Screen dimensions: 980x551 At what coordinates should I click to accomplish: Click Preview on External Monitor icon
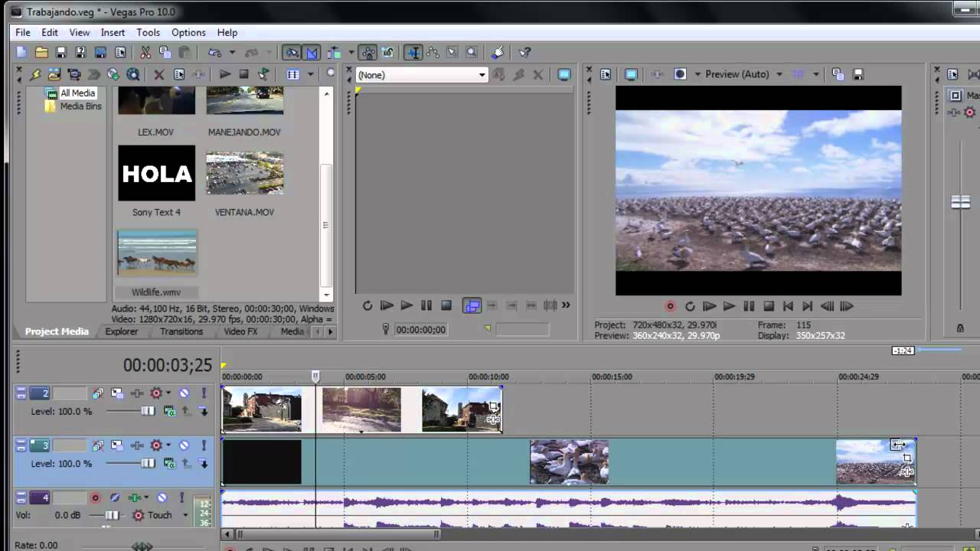pos(631,74)
